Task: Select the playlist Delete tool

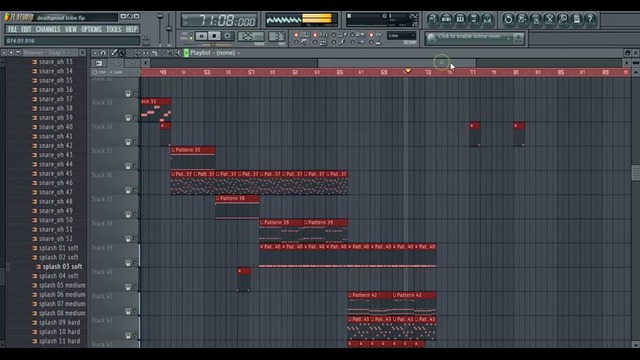Action: click(x=130, y=53)
